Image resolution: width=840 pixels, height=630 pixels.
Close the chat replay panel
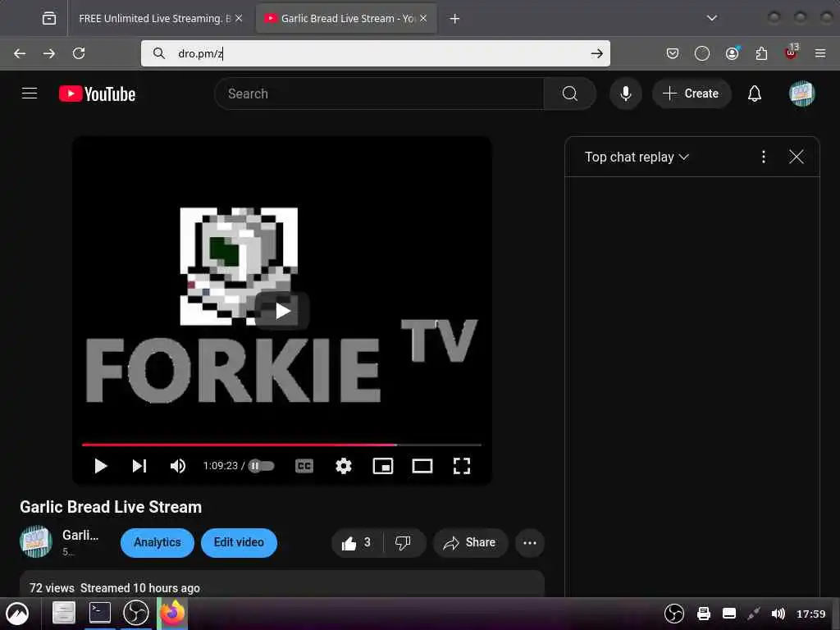(796, 157)
